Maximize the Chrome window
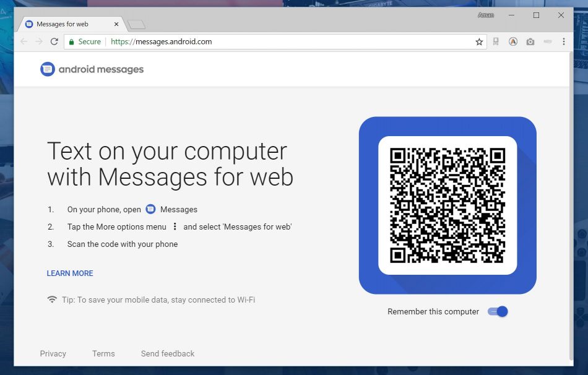This screenshot has width=588, height=375. click(536, 15)
